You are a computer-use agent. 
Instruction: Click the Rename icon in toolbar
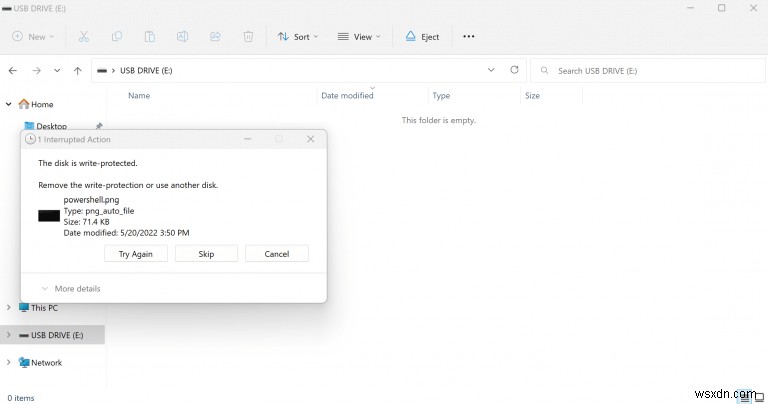click(x=182, y=37)
